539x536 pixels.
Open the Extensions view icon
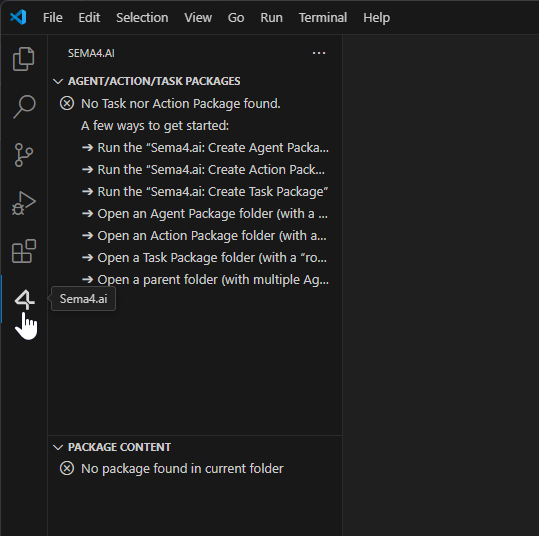pyautogui.click(x=24, y=251)
